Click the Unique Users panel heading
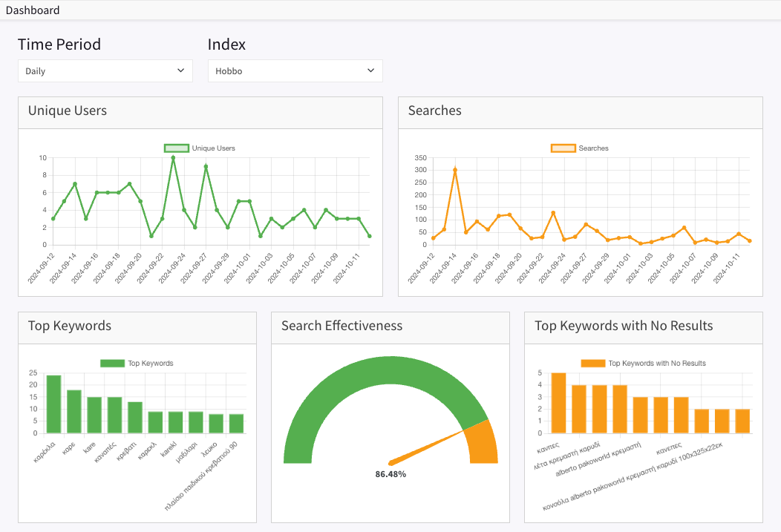781x532 pixels. click(x=68, y=111)
